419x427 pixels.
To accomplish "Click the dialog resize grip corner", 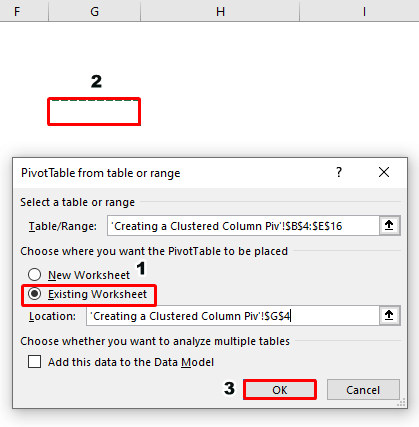I will click(x=402, y=402).
